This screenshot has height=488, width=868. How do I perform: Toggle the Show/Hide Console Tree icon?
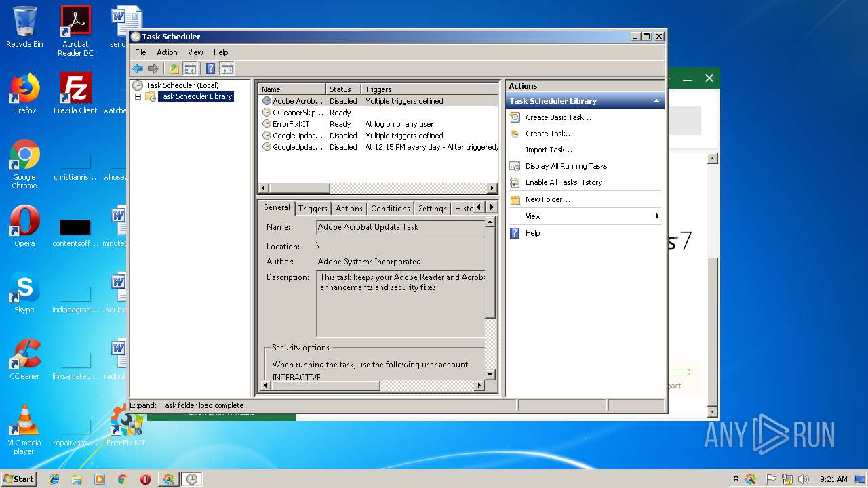coord(191,68)
